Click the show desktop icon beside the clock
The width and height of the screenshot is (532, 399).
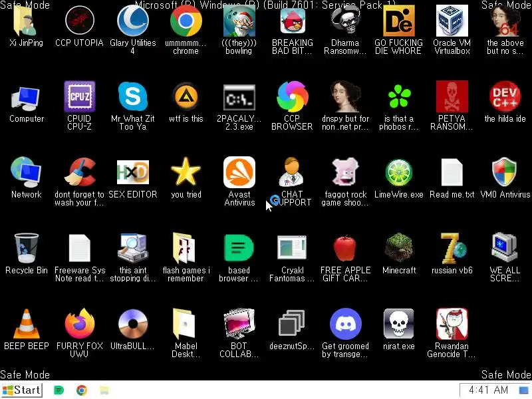click(x=524, y=390)
